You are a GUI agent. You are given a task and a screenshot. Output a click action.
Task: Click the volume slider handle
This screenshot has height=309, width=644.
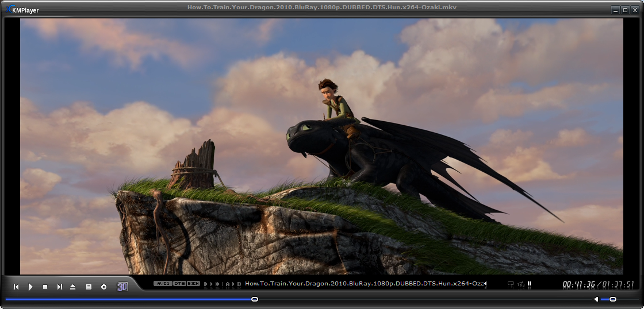pos(613,299)
